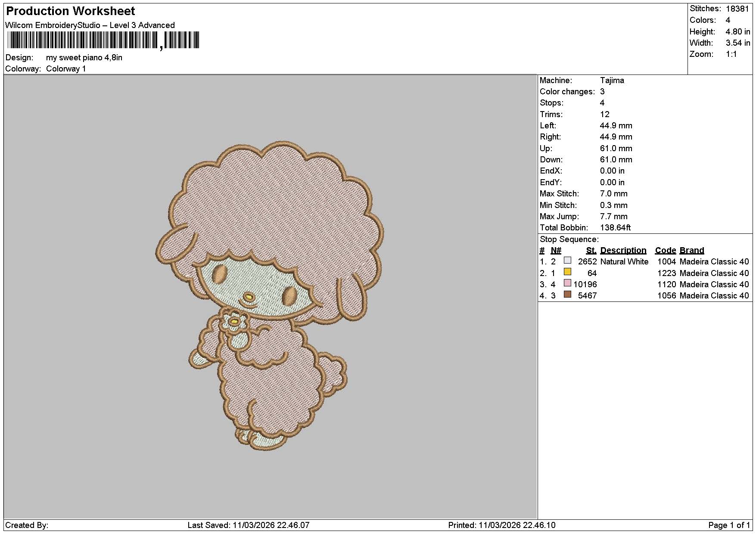Click the Total Bobbin value 138.64ft

(615, 228)
